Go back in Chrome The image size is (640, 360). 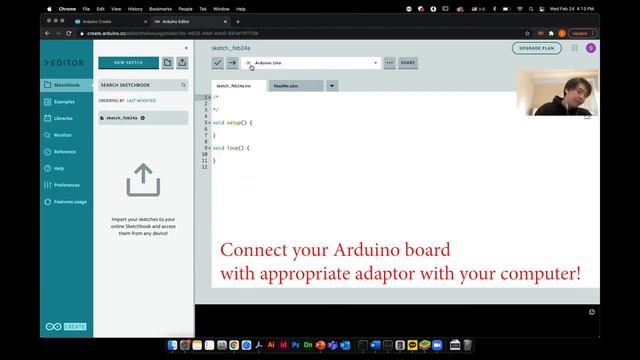(x=47, y=33)
